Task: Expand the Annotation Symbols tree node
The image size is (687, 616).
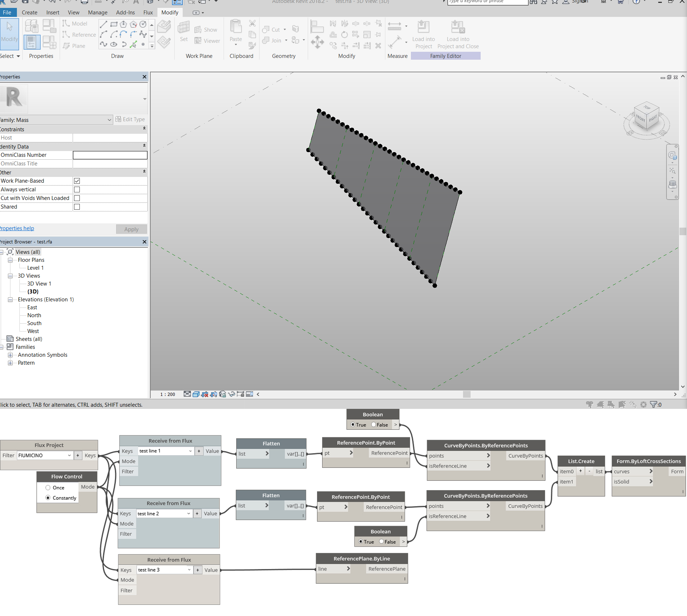Action: point(10,355)
